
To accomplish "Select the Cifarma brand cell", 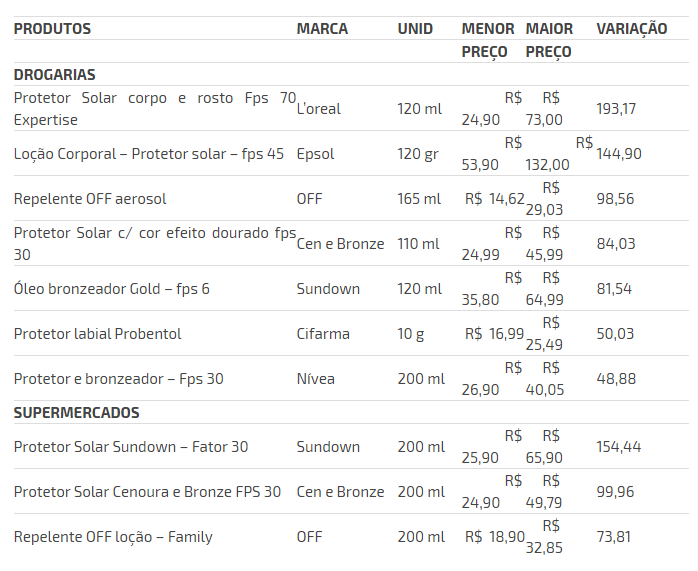I will [x=323, y=334].
